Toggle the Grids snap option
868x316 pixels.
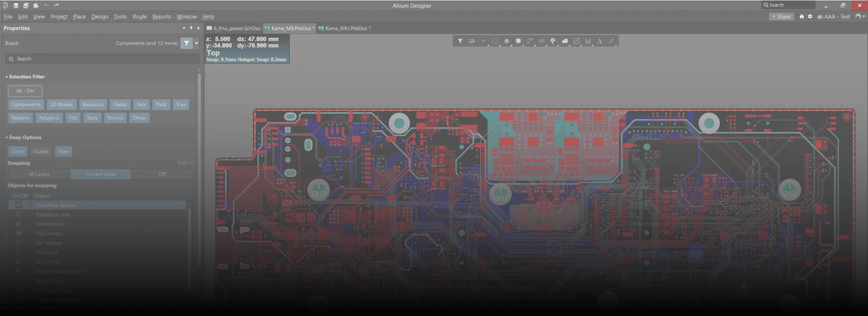pyautogui.click(x=18, y=152)
